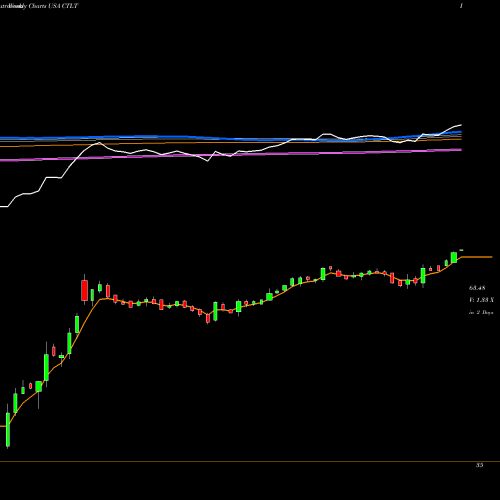The width and height of the screenshot is (500, 500).
Task: Click the volume 'V:' reading
Action: (481, 300)
